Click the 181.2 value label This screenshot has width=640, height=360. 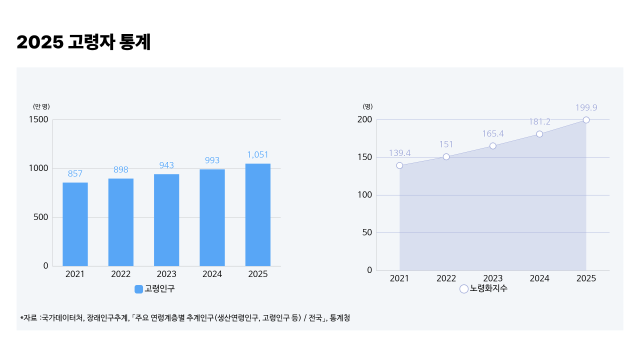point(540,122)
